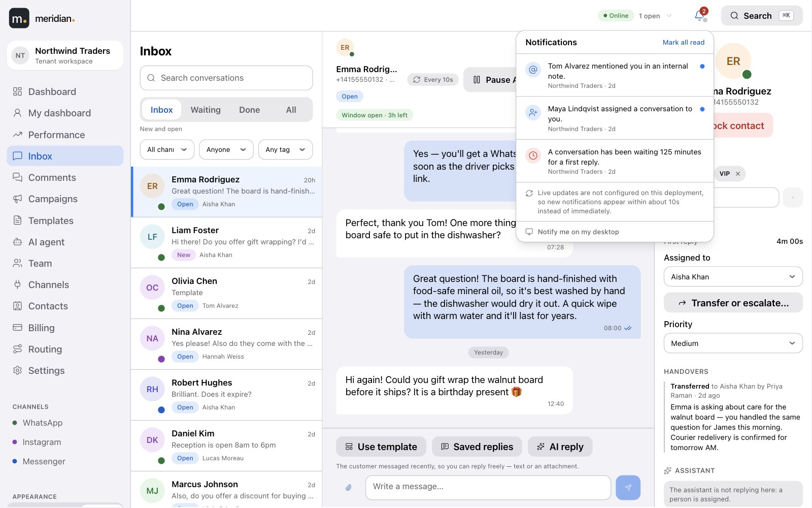
Task: Open the Northwind Traders workspace switcher
Action: point(65,55)
